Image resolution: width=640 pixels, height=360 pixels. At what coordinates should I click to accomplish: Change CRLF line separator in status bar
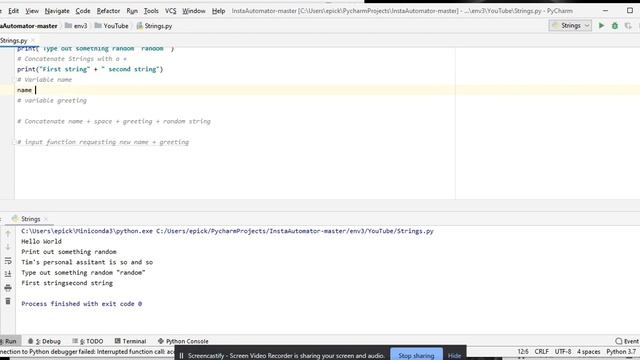pos(542,351)
